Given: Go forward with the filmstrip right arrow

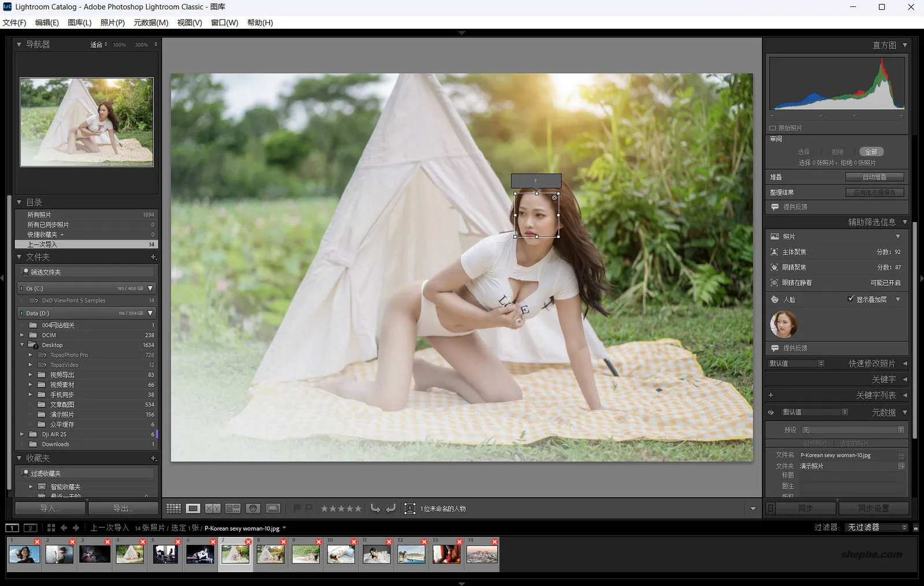Looking at the screenshot, I should tap(76, 528).
